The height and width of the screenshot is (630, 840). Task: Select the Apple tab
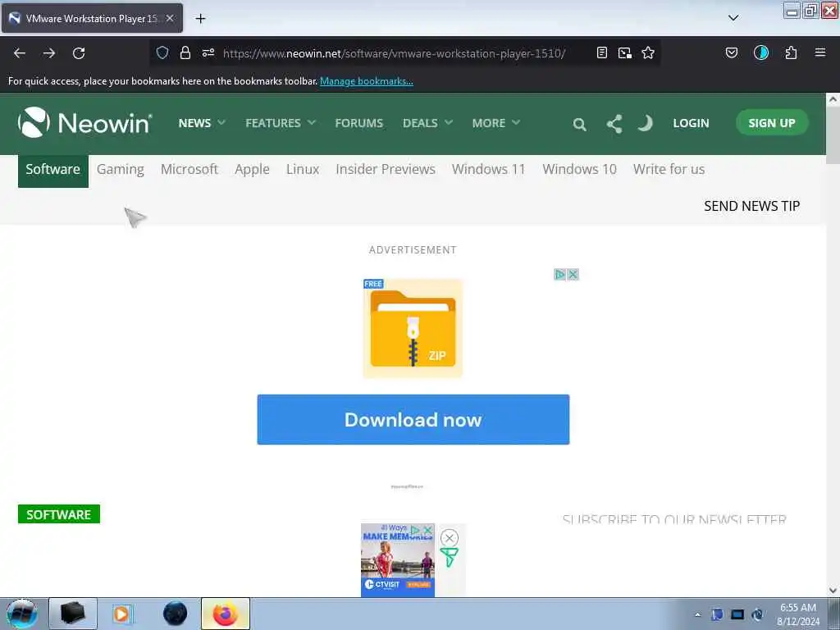252,169
